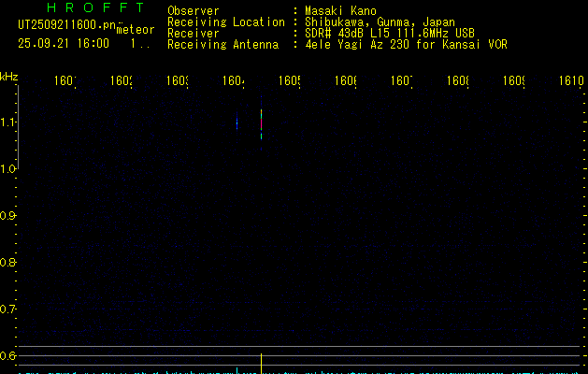Viewport: 588px width, 374px height.
Task: Click Shibukawa, Gunma, Japan location text
Action: (380, 22)
